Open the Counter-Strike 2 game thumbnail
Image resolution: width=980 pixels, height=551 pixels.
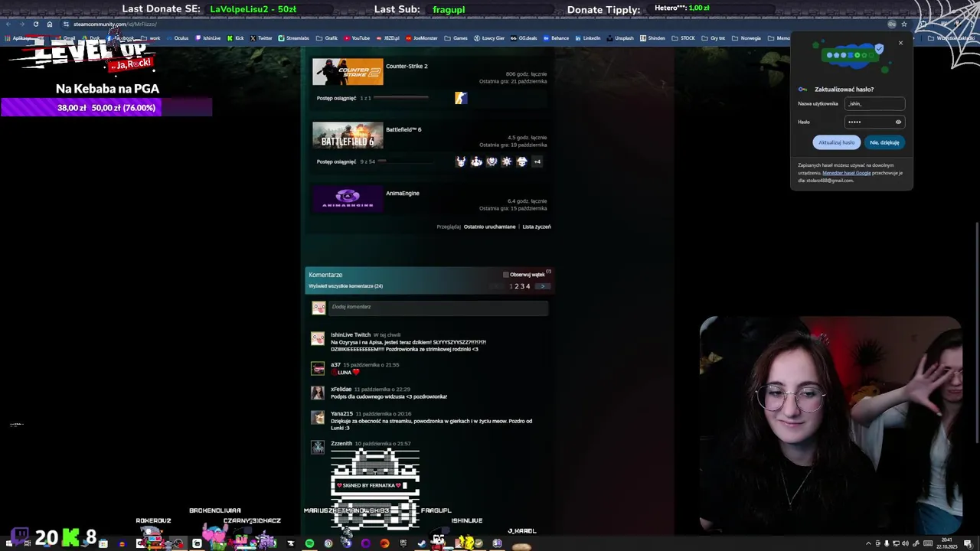(x=348, y=72)
